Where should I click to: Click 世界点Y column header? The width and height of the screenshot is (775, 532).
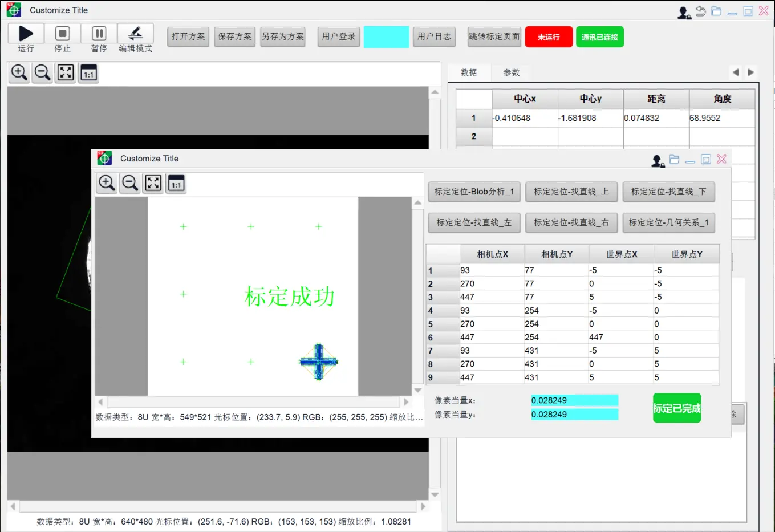tap(687, 254)
